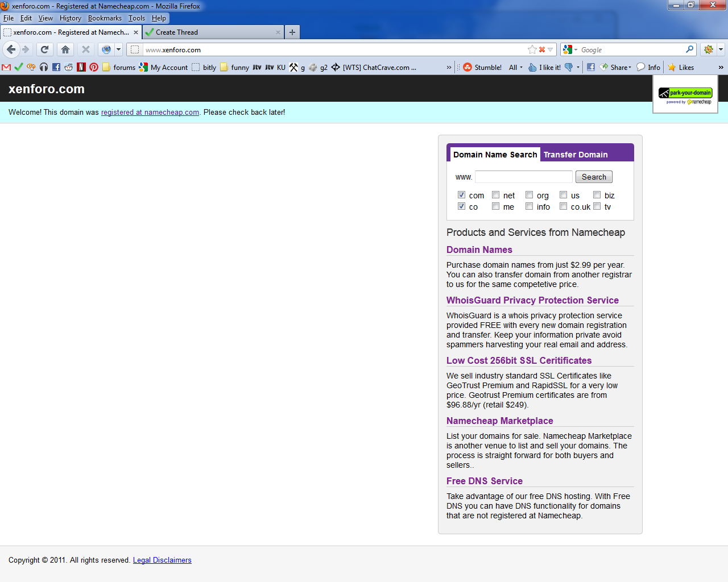Open the Pinterest bookmark icon
This screenshot has height=582, width=728.
94,67
